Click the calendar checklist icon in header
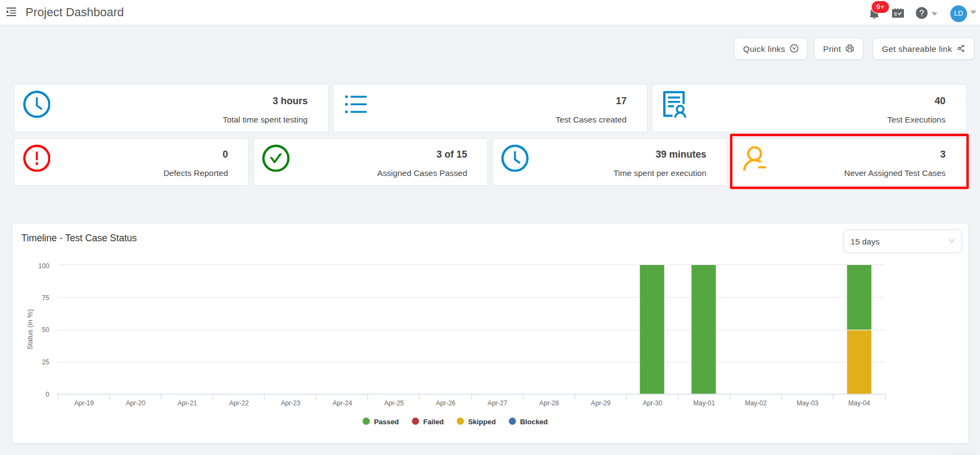 (898, 13)
